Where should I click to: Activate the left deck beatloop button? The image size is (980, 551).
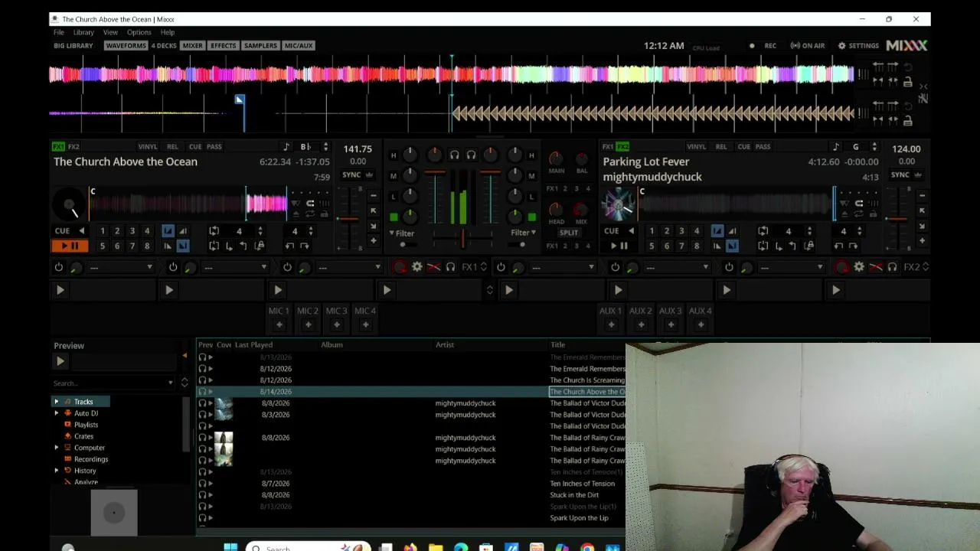tap(214, 231)
